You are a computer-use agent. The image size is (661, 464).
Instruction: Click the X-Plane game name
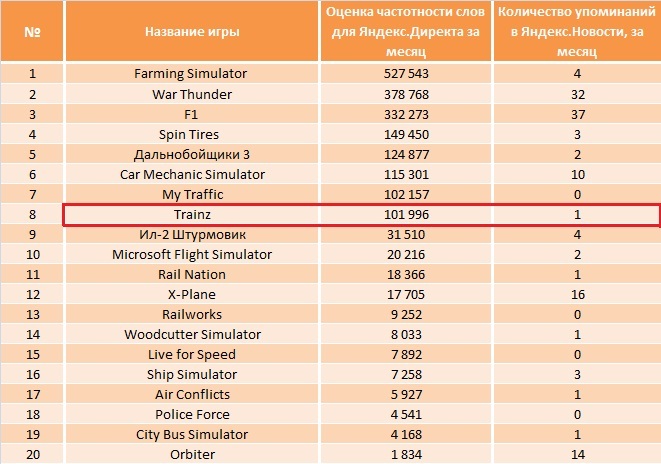coord(192,294)
